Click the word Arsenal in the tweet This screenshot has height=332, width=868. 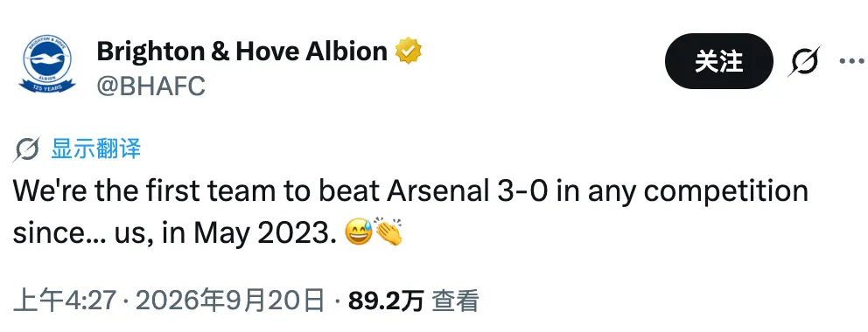point(434,191)
